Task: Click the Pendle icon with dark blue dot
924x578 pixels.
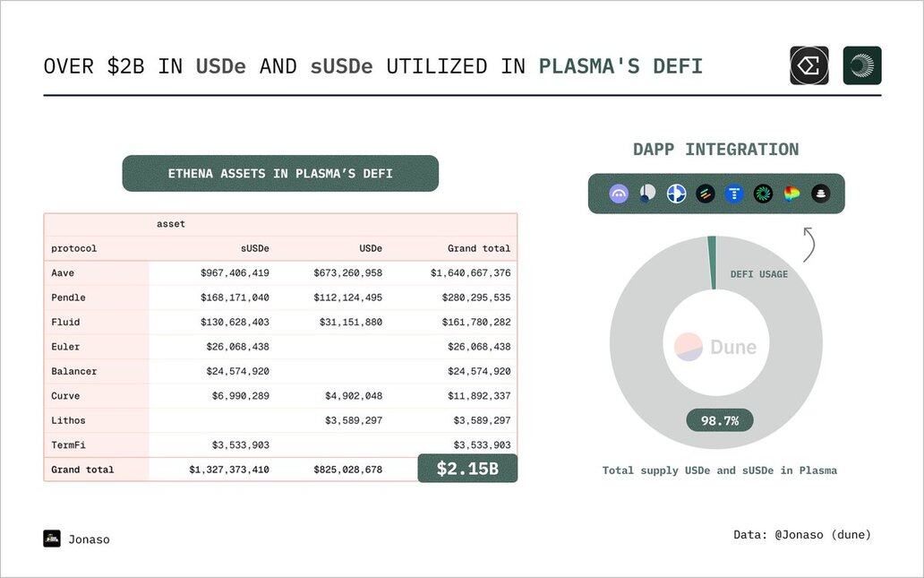Action: (x=647, y=194)
